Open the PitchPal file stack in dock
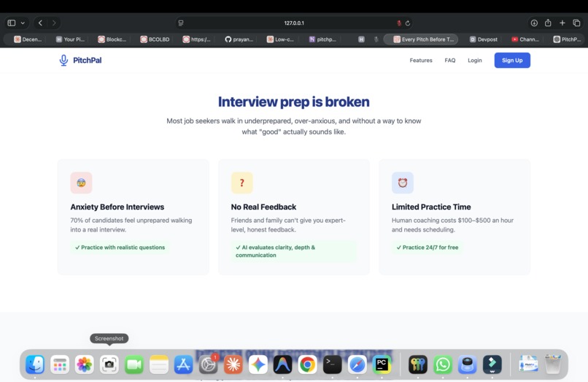 pos(528,364)
